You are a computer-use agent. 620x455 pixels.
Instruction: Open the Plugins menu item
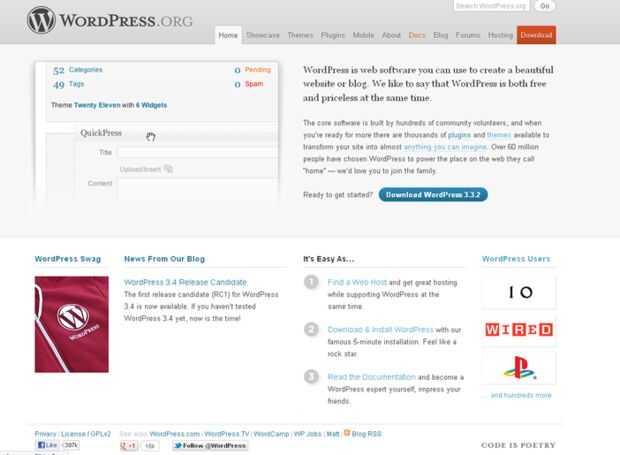tap(333, 35)
